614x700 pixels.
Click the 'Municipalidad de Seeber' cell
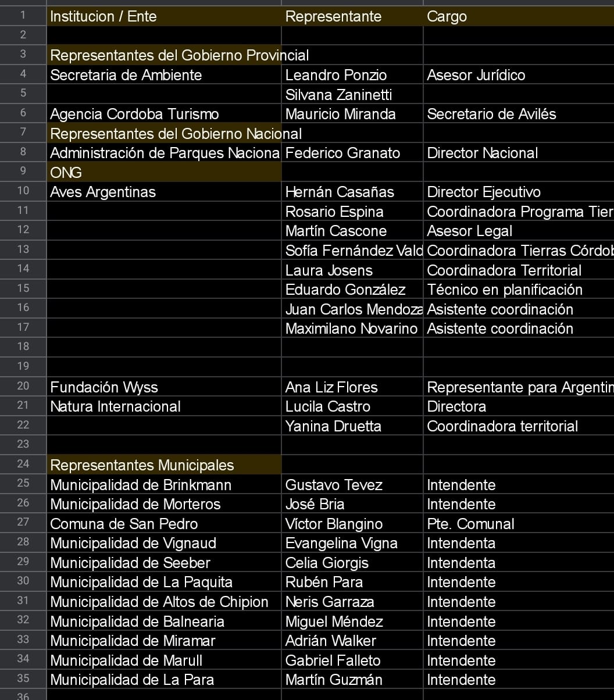pos(164,563)
